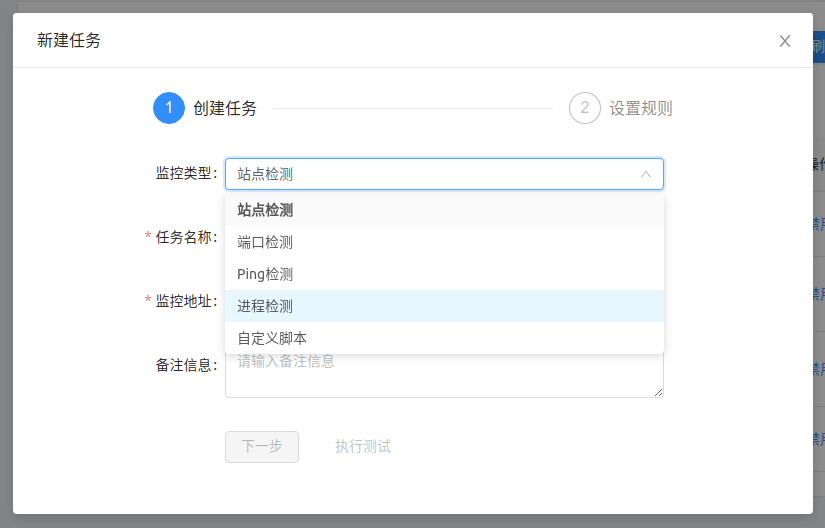Choose 端口检测 monitoring type option

tap(265, 242)
